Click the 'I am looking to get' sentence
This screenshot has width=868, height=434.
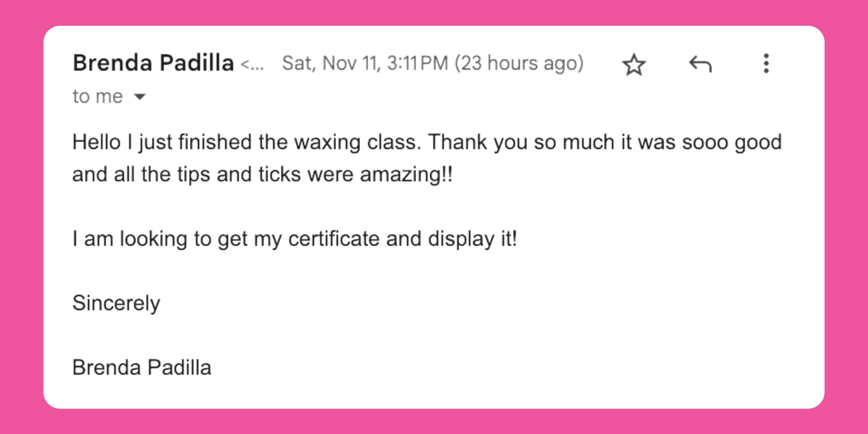point(159,239)
